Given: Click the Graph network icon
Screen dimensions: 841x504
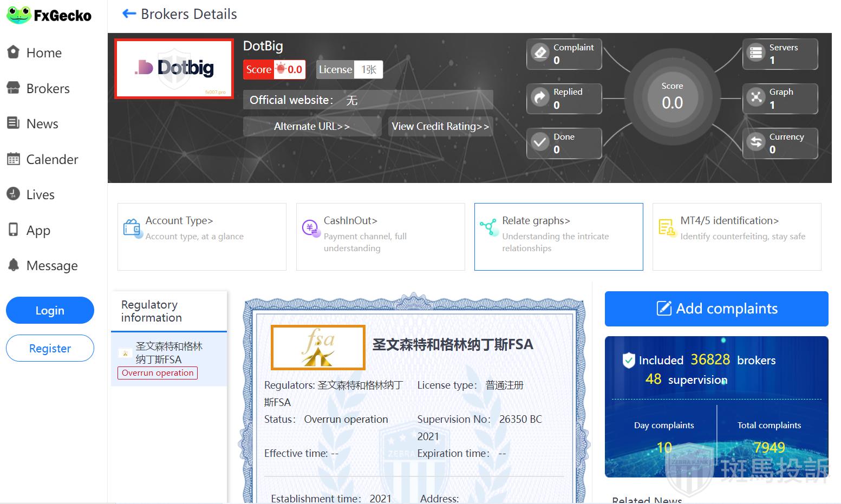Looking at the screenshot, I should (755, 98).
